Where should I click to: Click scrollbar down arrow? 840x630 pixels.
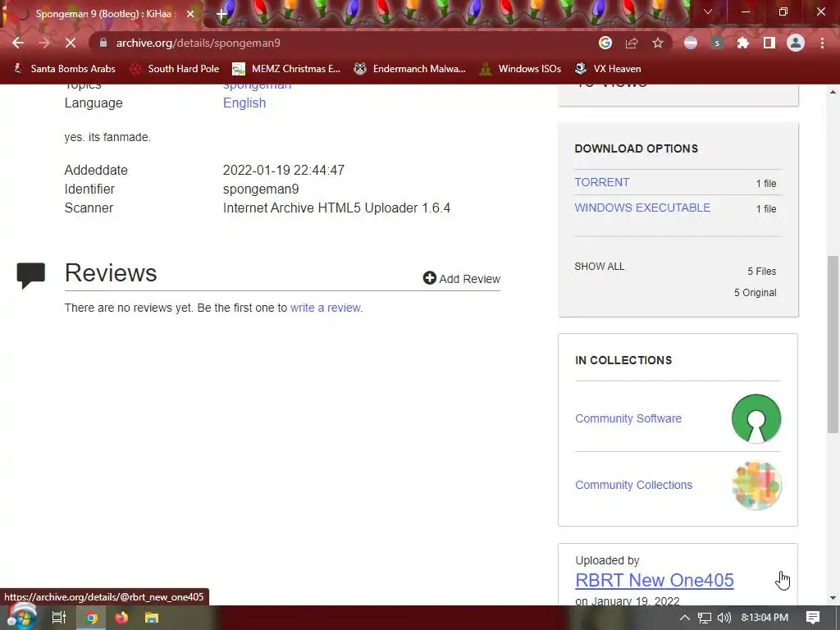tap(833, 598)
